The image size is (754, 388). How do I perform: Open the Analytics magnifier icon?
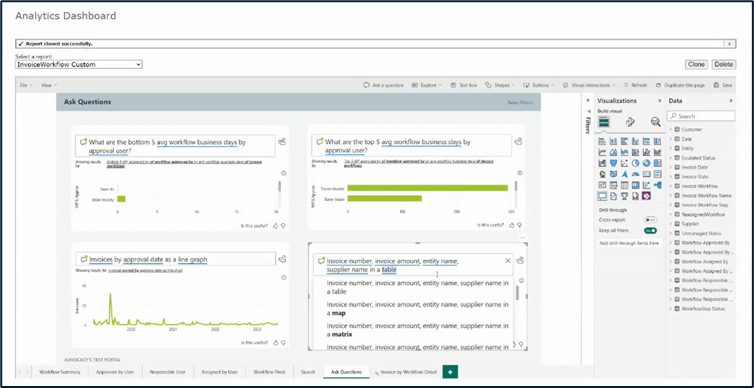(x=655, y=122)
